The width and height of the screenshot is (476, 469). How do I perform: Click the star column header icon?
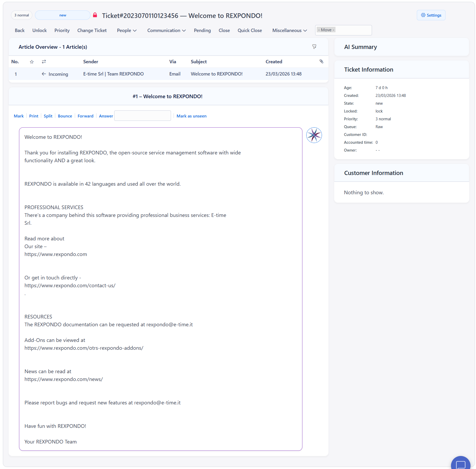(x=32, y=62)
